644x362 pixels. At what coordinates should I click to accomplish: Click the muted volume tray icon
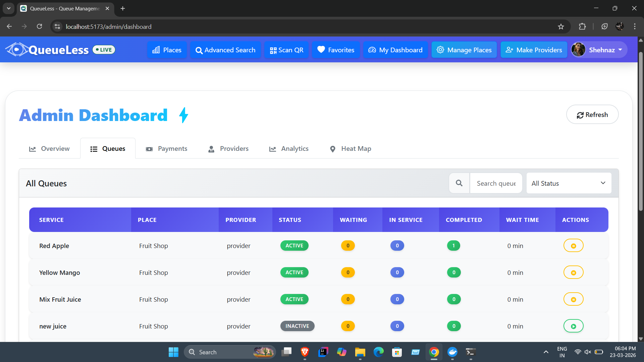coord(588,352)
